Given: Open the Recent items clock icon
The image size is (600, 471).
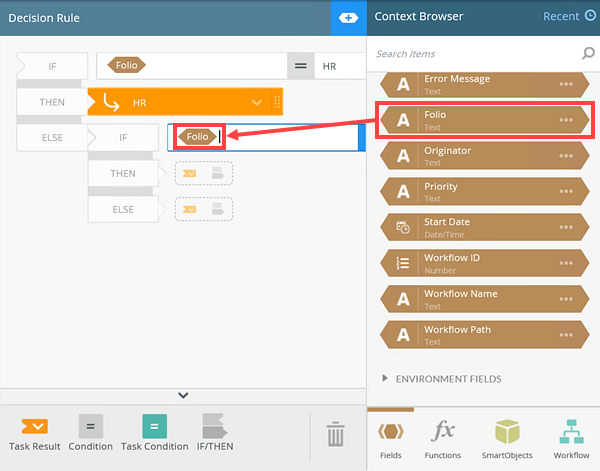Looking at the screenshot, I should (x=590, y=16).
